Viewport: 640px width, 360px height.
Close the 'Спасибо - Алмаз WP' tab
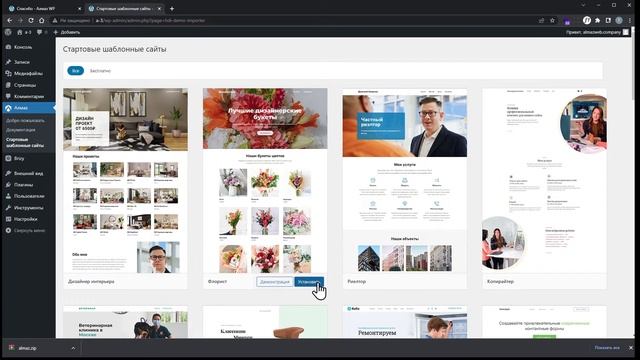tap(79, 8)
